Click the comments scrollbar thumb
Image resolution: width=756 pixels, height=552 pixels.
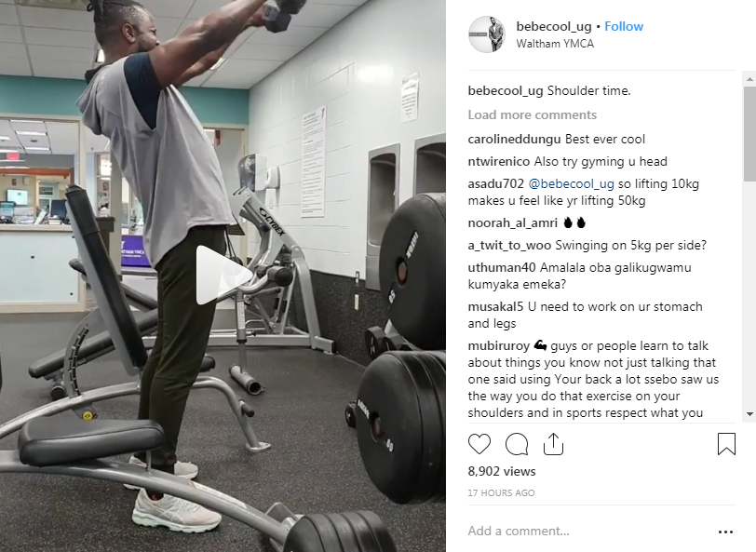[x=749, y=133]
